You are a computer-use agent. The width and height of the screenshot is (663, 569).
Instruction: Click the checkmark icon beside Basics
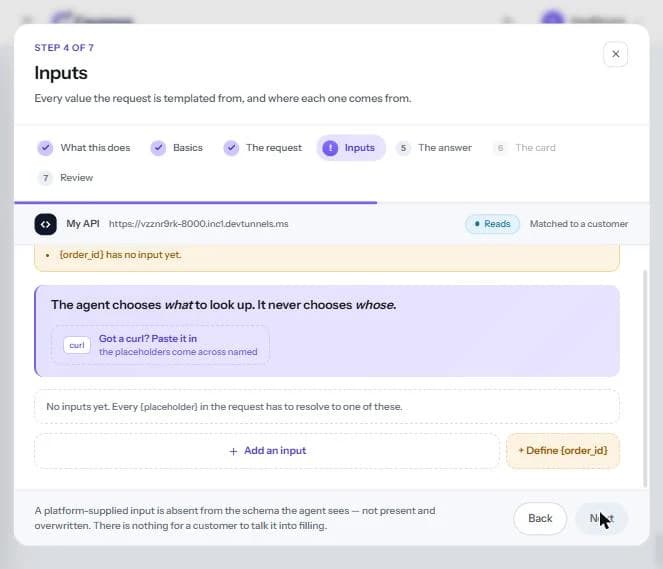[158, 148]
